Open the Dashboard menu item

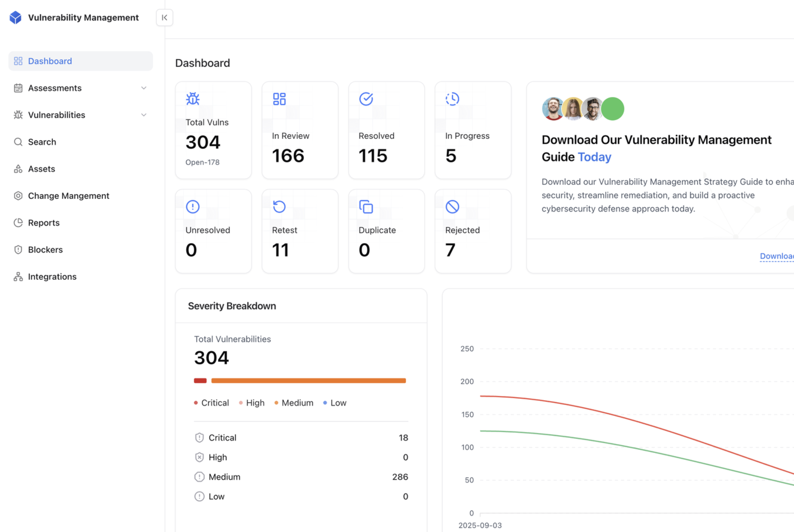click(81, 61)
